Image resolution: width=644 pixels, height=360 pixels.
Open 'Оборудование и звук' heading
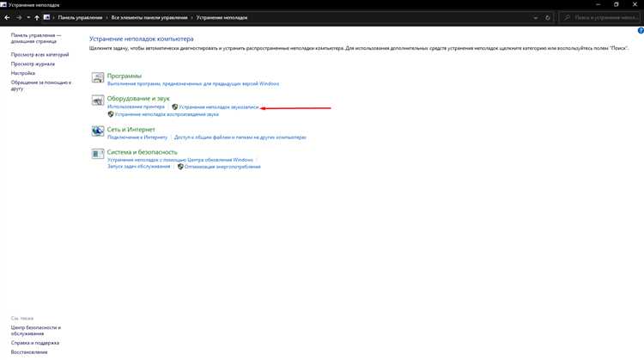click(138, 99)
